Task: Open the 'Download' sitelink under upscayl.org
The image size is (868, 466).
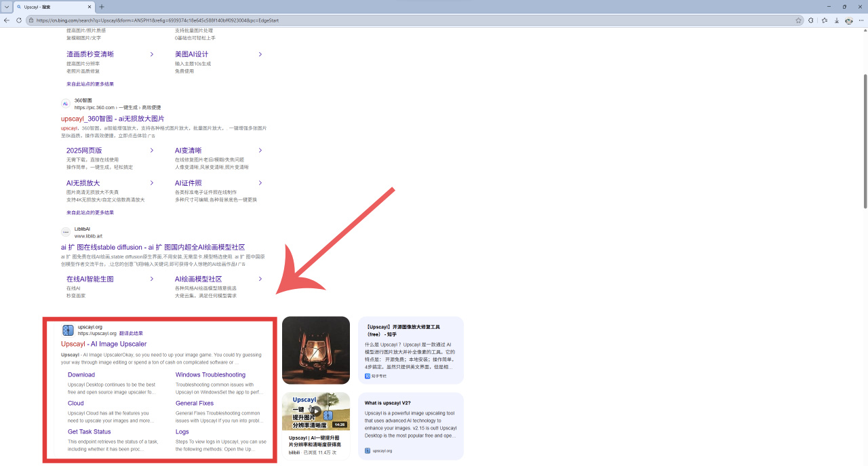Action: (x=81, y=374)
